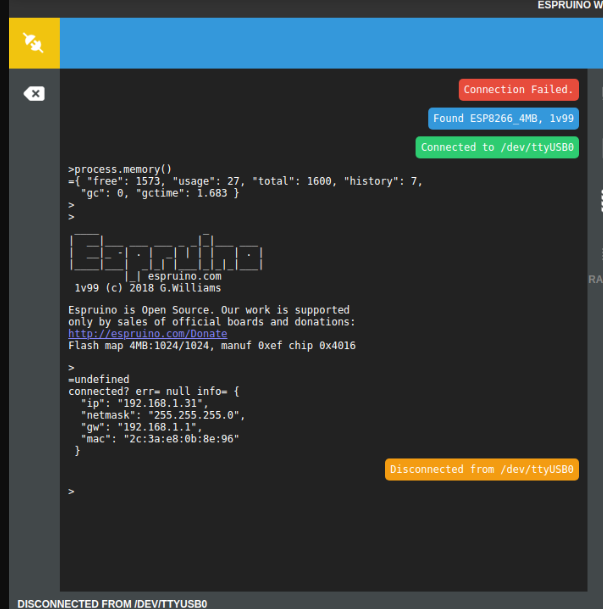Click the Found ESP8266_4MB, 1v99 notification
Viewport: 603px width, 609px height.
(x=503, y=118)
